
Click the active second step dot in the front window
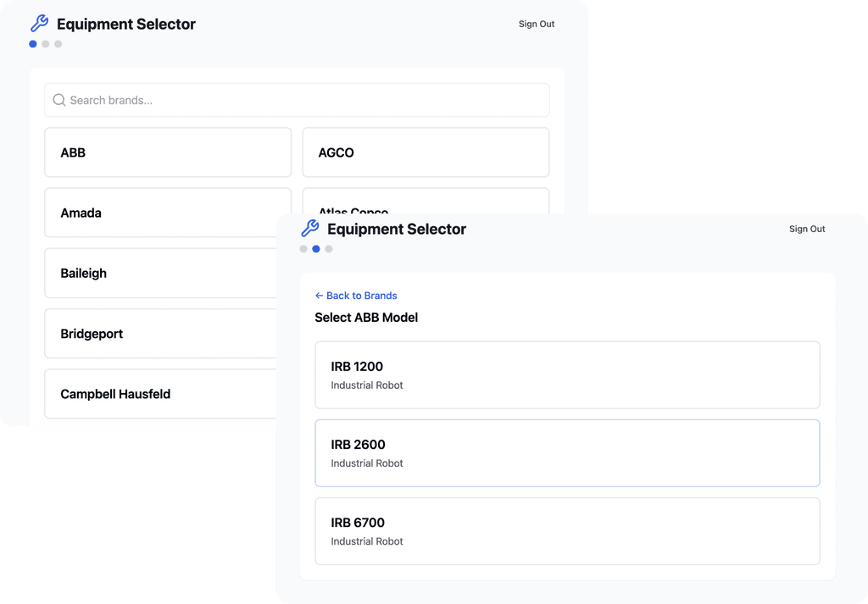click(316, 249)
